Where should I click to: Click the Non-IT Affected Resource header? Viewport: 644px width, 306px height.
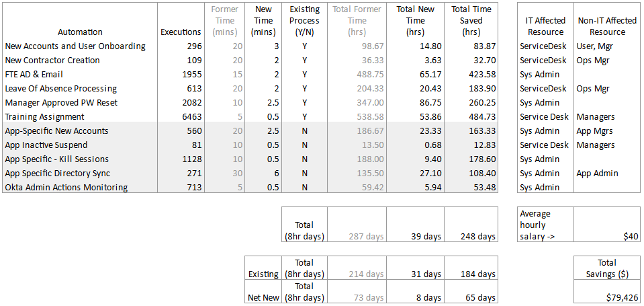(606, 26)
